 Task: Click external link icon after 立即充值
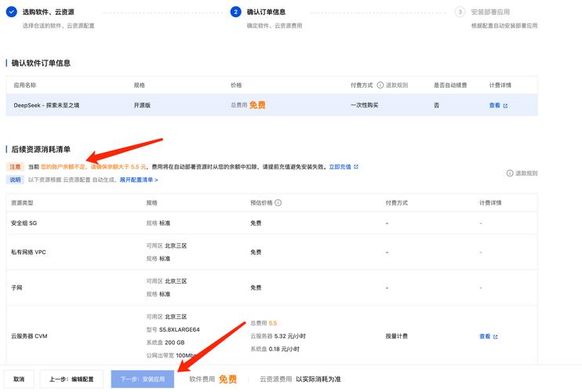356,167
